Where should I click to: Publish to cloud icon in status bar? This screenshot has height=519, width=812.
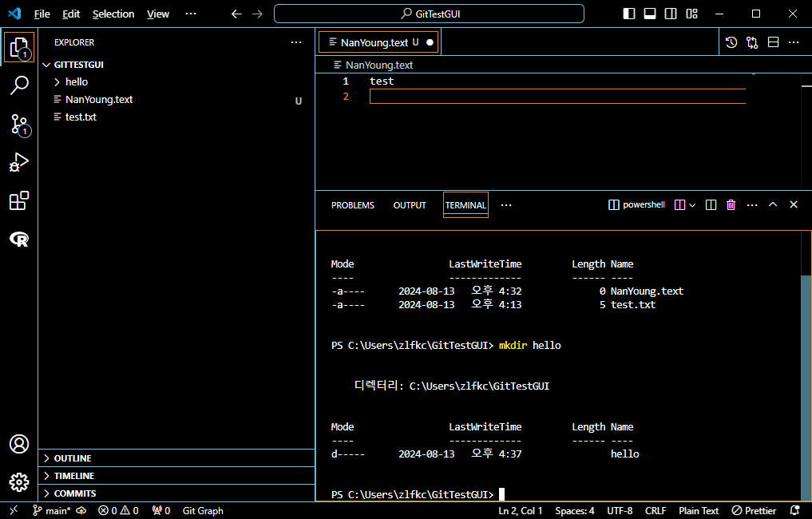point(81,511)
